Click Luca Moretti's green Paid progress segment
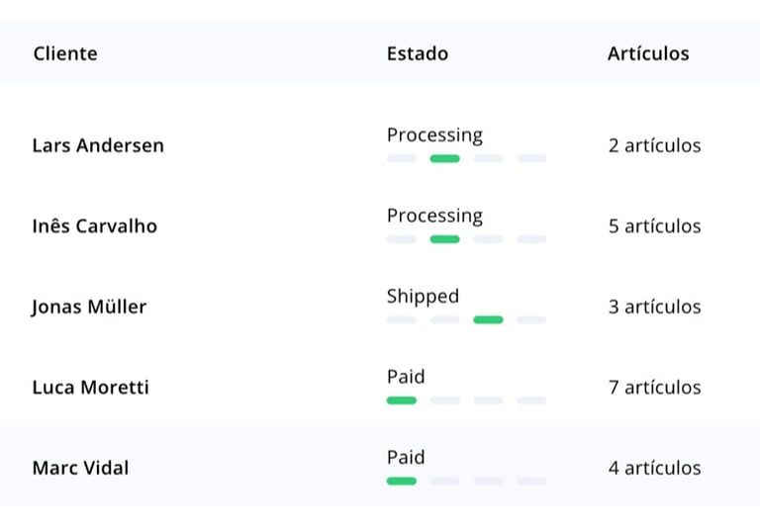 tap(401, 400)
